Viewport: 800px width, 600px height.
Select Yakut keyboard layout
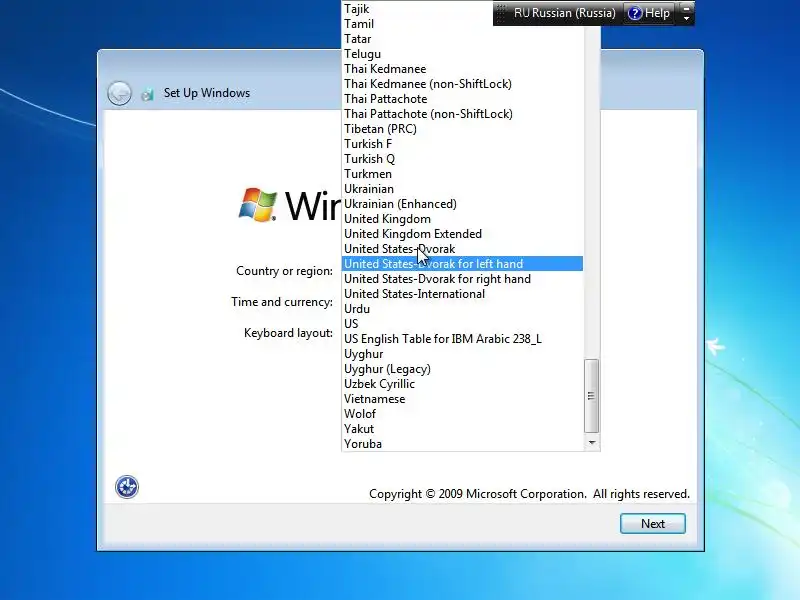point(462,429)
